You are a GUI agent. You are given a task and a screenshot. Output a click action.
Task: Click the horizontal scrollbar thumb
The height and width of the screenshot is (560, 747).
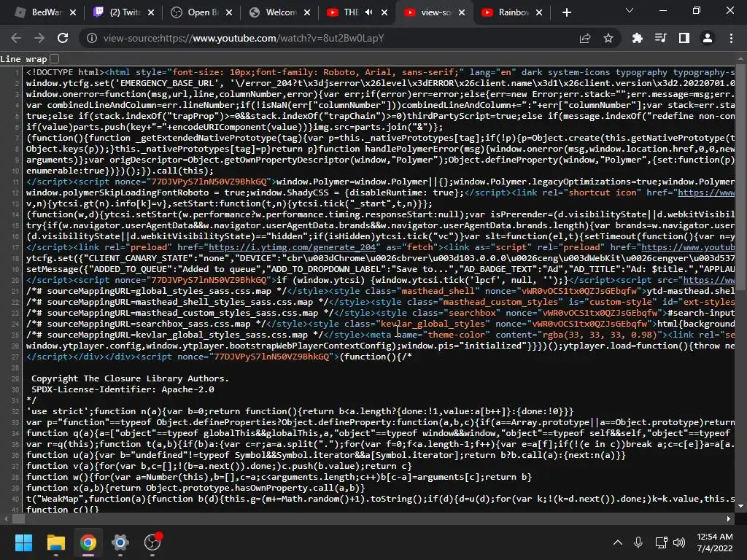click(x=18, y=519)
